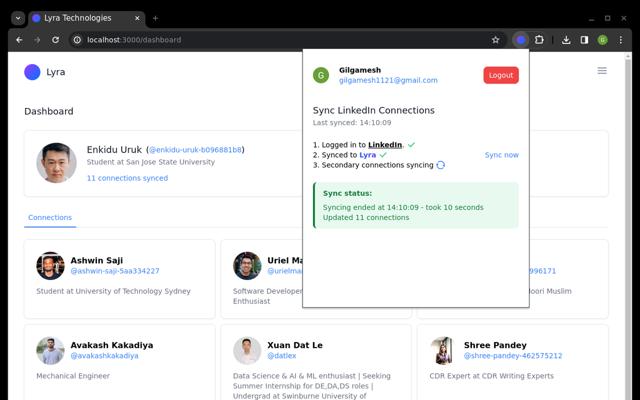Click the site information icon in address bar
Image resolution: width=640 pixels, height=400 pixels.
pos(77,40)
